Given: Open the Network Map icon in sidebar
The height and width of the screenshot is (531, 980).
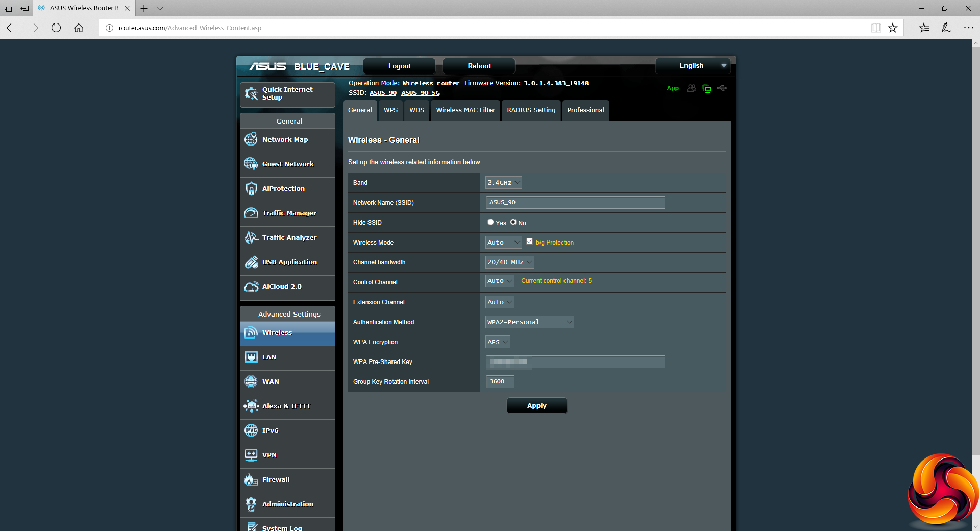Looking at the screenshot, I should click(251, 139).
